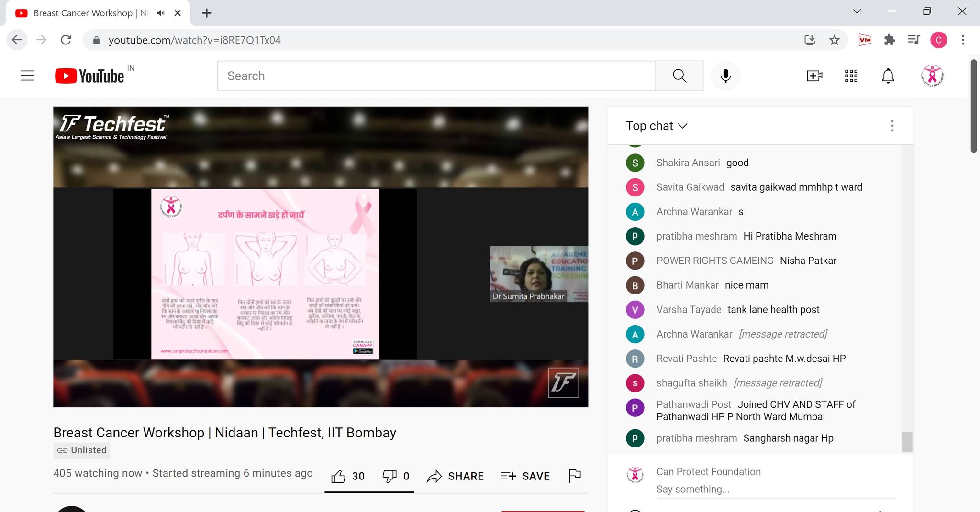Image resolution: width=980 pixels, height=512 pixels.
Task: Click the Say something chat input
Action: (775, 489)
